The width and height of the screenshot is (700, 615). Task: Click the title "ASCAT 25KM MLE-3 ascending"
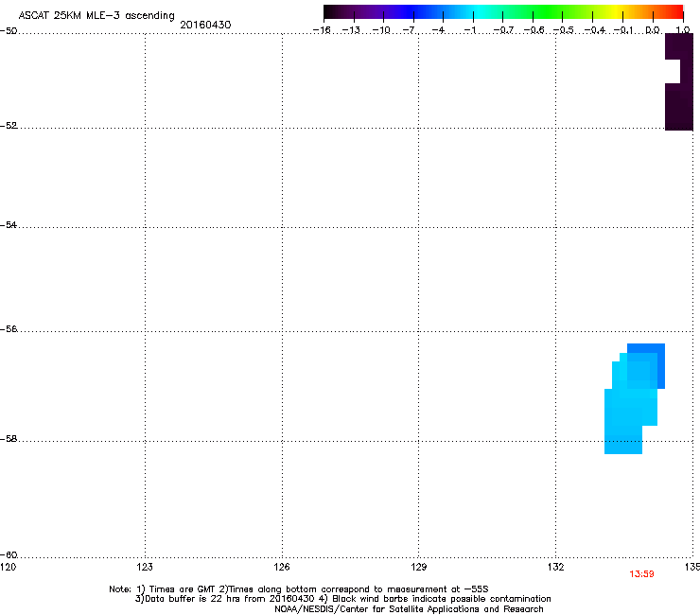(96, 15)
